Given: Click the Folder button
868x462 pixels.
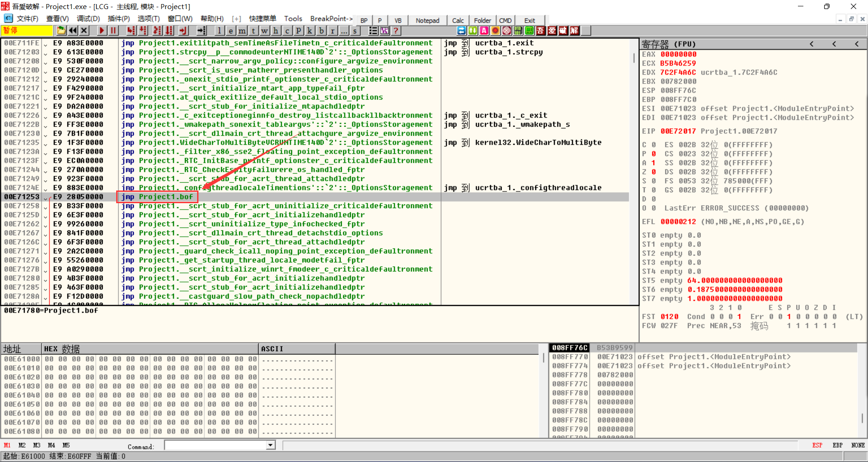Looking at the screenshot, I should 482,20.
